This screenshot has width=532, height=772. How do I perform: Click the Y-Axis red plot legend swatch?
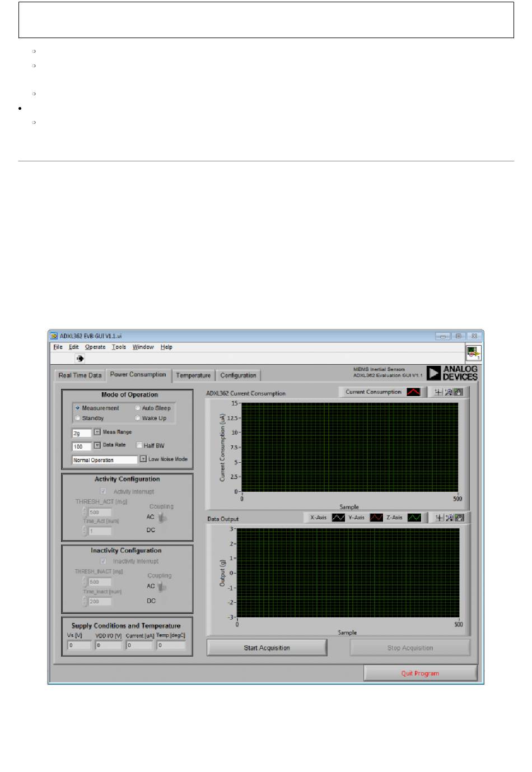[376, 517]
